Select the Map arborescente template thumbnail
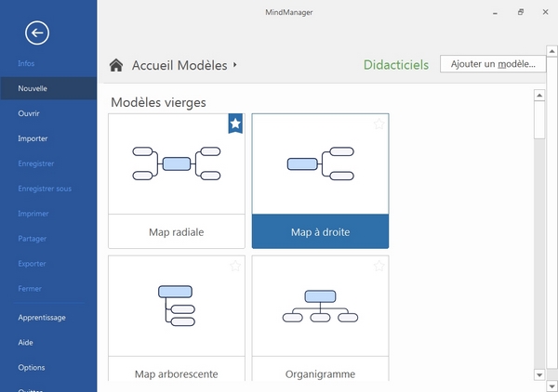558x392 pixels. pyautogui.click(x=177, y=306)
